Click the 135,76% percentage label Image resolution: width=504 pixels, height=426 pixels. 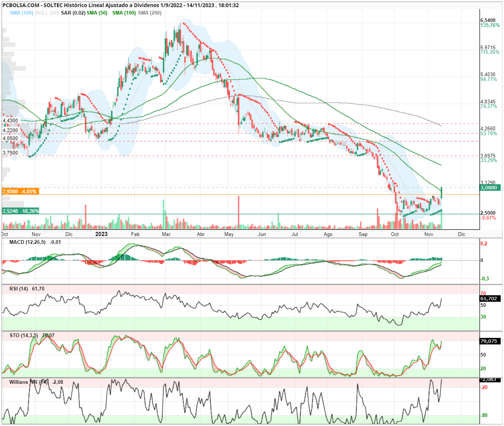[x=490, y=25]
